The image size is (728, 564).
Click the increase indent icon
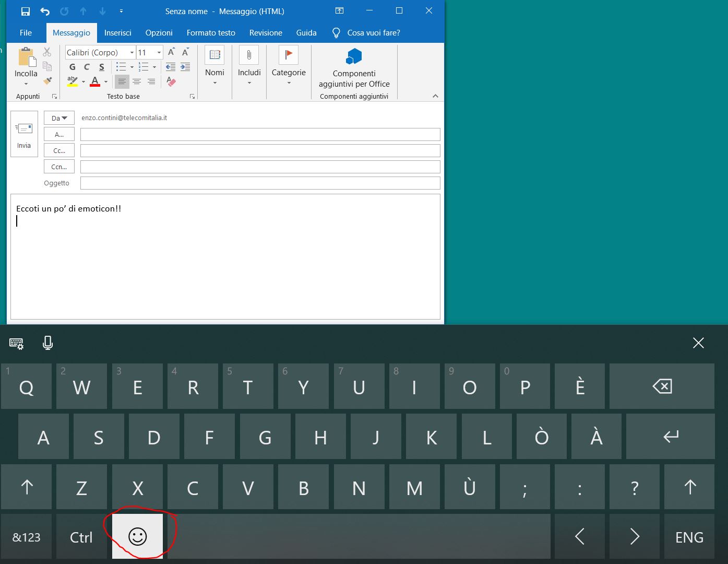pyautogui.click(x=185, y=67)
